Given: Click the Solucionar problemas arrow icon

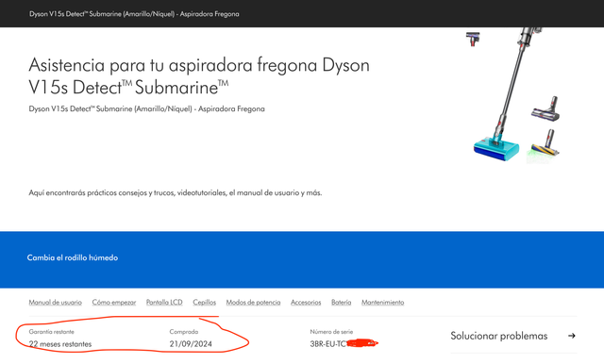Looking at the screenshot, I should [x=572, y=336].
